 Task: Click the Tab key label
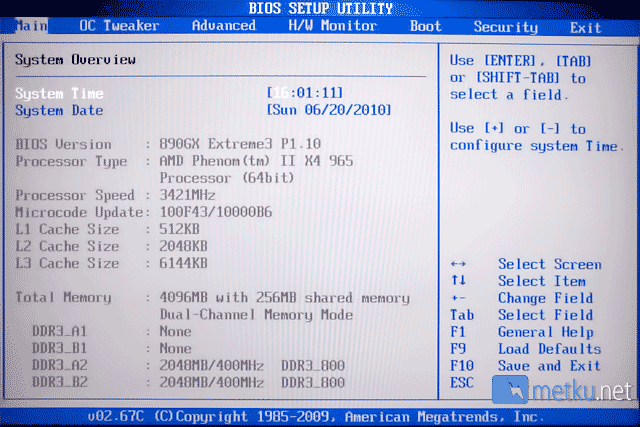[x=462, y=315]
